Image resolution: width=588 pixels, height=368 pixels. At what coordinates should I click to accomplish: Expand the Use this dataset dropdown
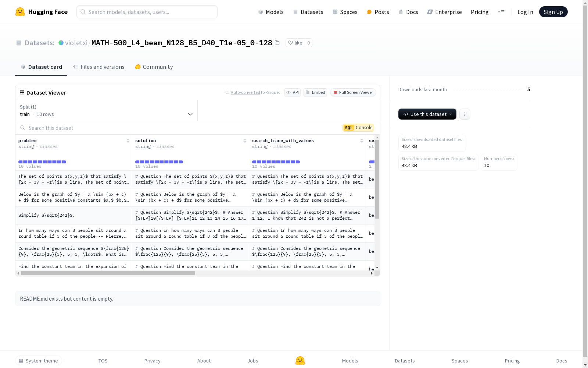427,114
